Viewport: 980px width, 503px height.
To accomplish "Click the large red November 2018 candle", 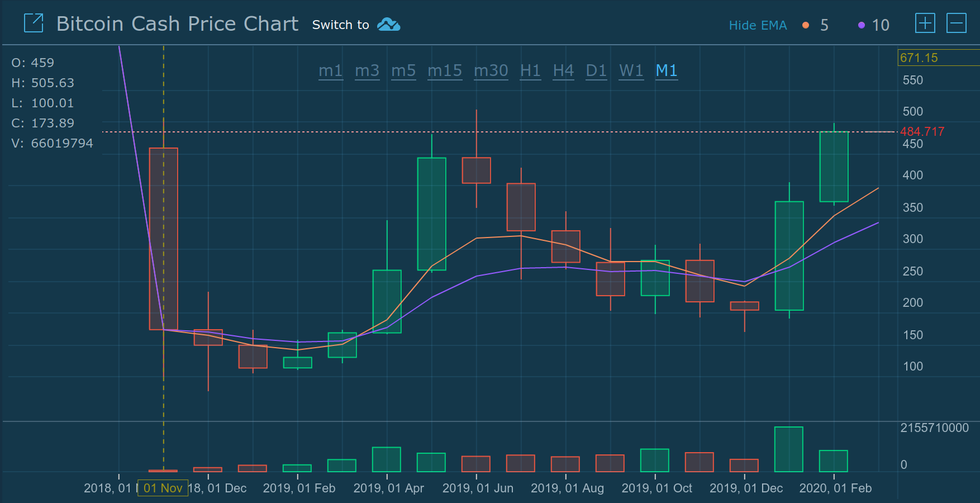I will pos(164,239).
